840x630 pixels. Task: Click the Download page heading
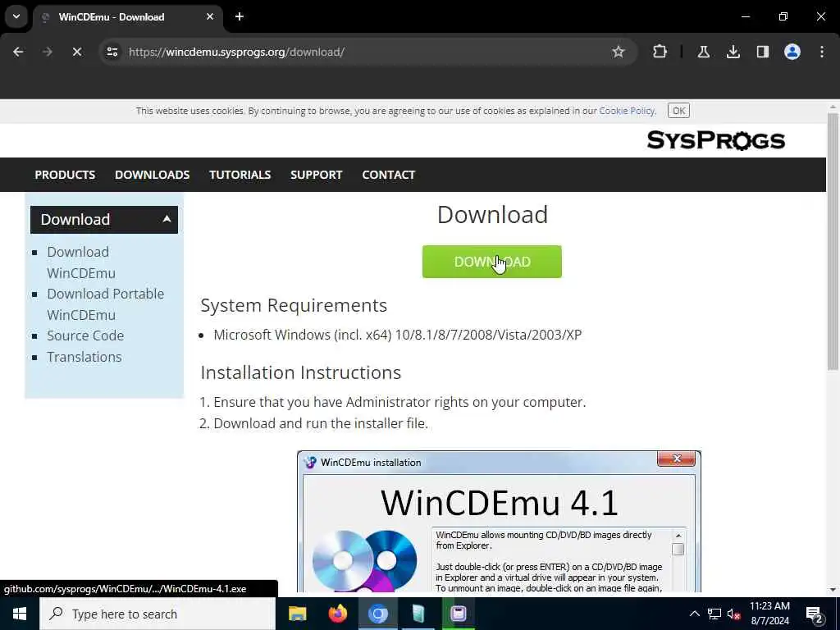pyautogui.click(x=492, y=215)
